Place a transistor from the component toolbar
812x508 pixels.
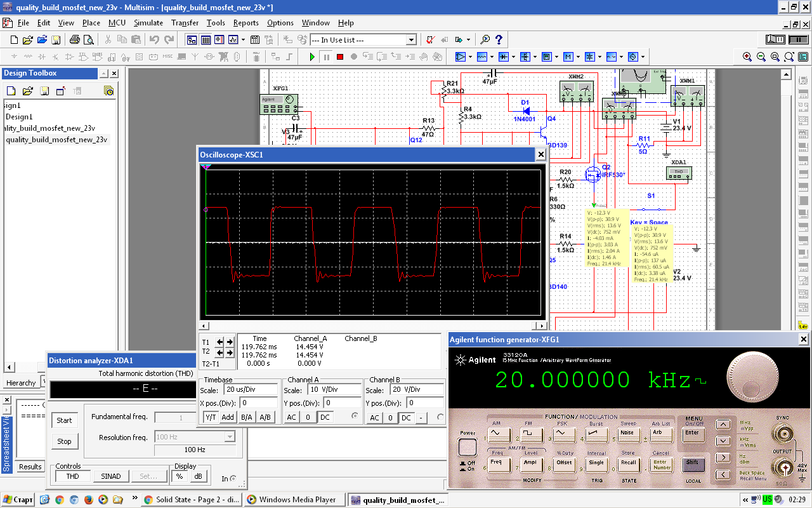55,56
